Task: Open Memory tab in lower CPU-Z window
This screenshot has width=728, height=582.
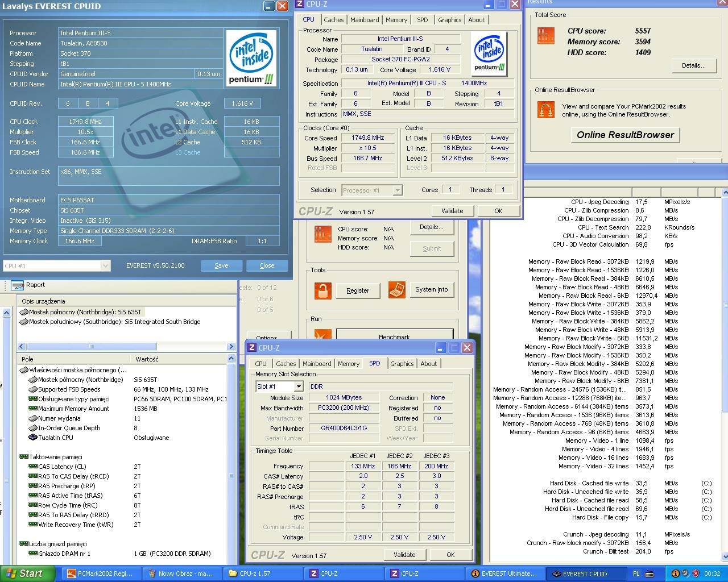Action: 349,364
